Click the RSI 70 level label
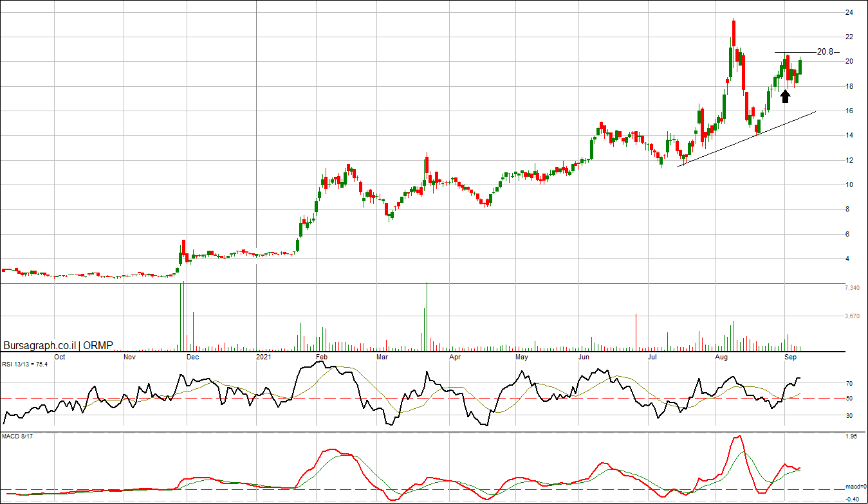 849,384
